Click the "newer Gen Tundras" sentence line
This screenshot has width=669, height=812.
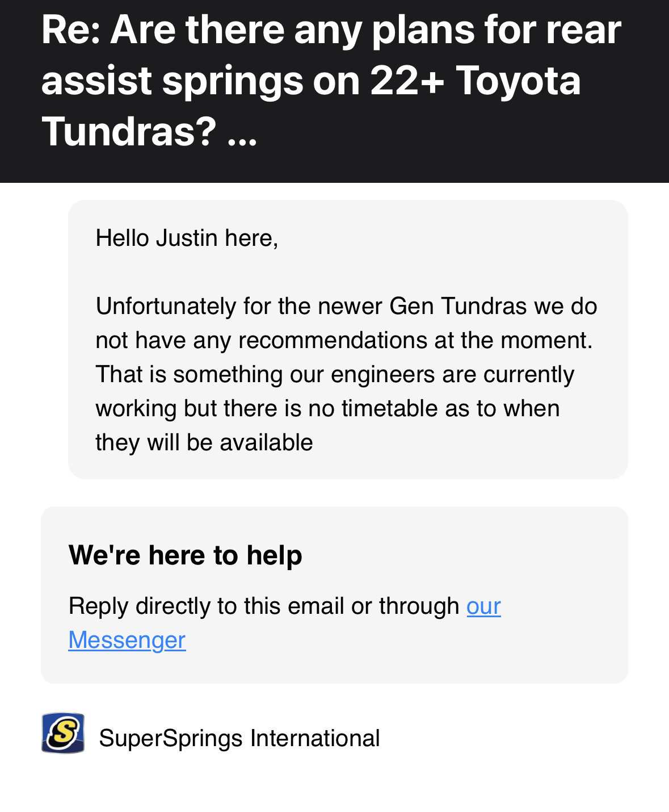pyautogui.click(x=346, y=306)
